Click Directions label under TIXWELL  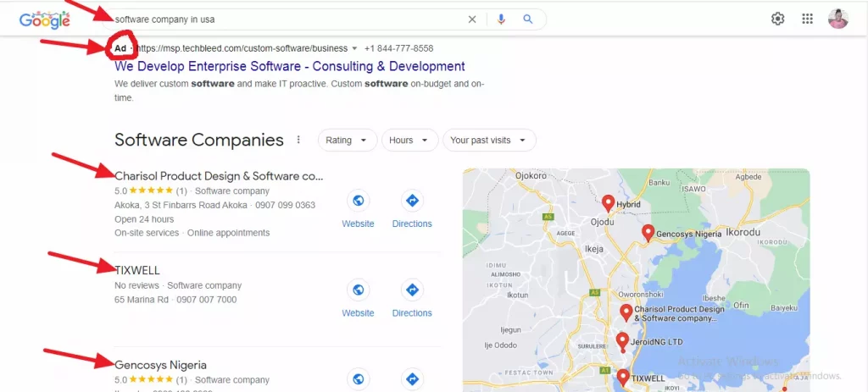click(412, 313)
